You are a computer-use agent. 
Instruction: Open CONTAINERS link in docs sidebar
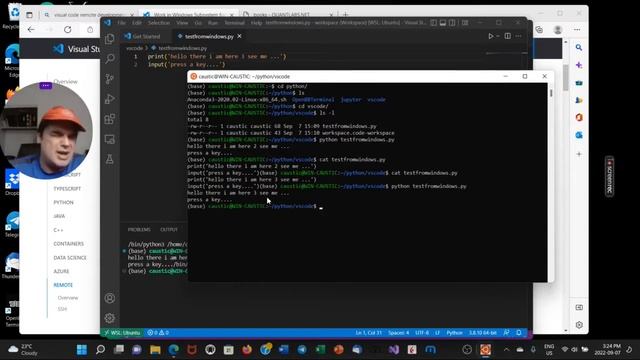(69, 244)
